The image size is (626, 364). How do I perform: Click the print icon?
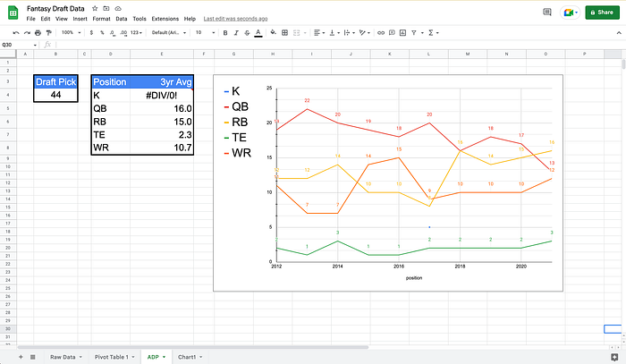38,33
